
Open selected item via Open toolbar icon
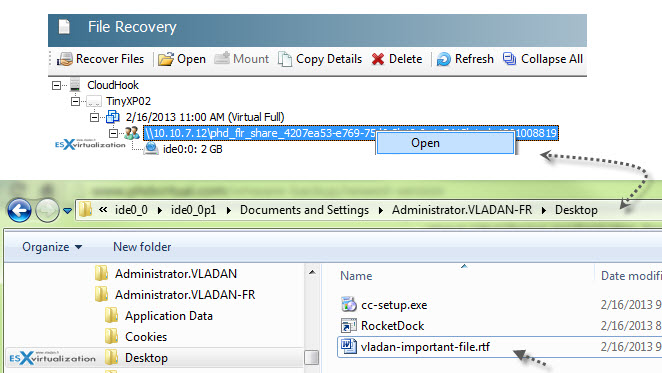coord(166,59)
